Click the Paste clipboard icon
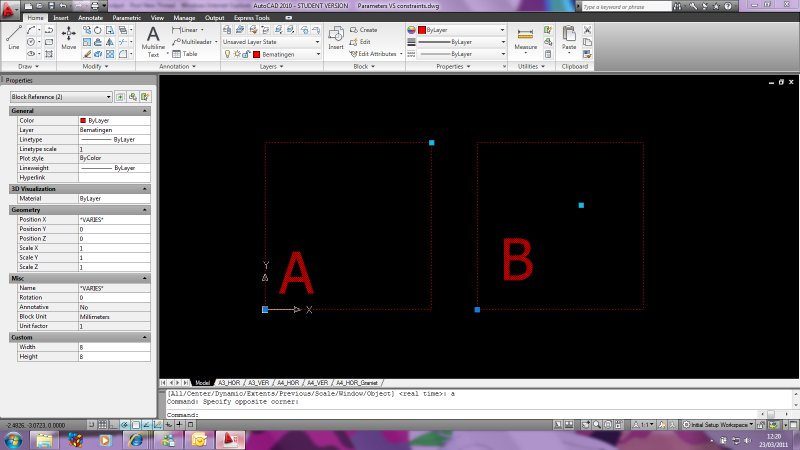The width and height of the screenshot is (800, 450). pyautogui.click(x=569, y=38)
